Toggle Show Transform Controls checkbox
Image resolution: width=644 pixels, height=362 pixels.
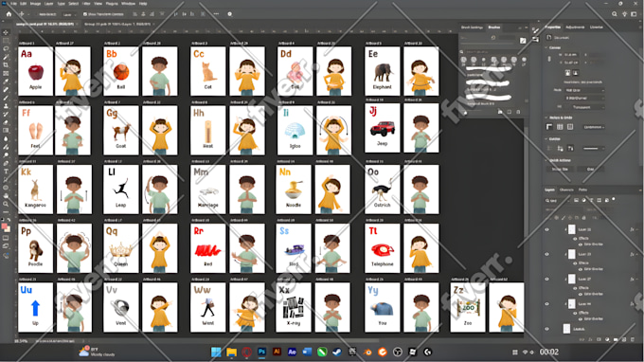[85, 14]
